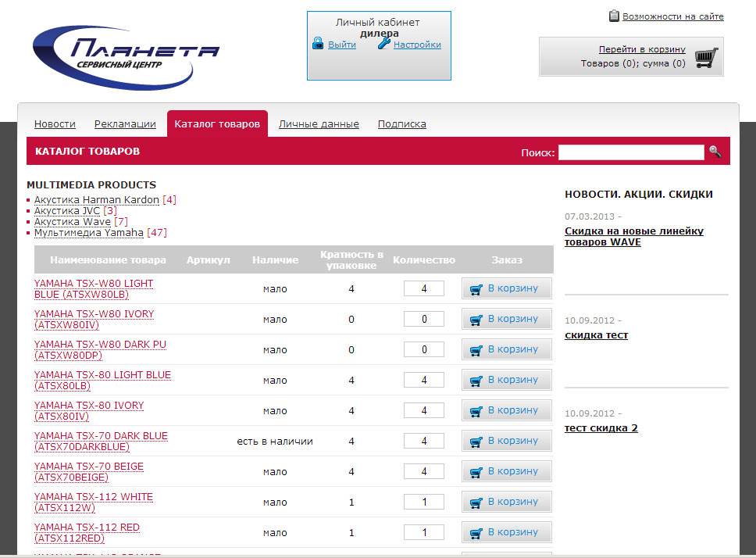
Task: Open category Акустика Harman Kardon
Action: point(96,199)
